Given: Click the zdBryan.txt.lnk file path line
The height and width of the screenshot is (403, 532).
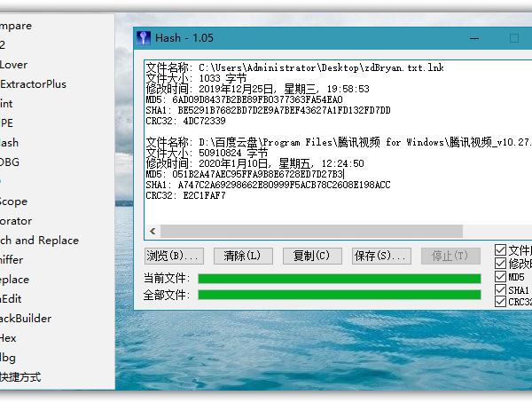Looking at the screenshot, I should pos(294,67).
